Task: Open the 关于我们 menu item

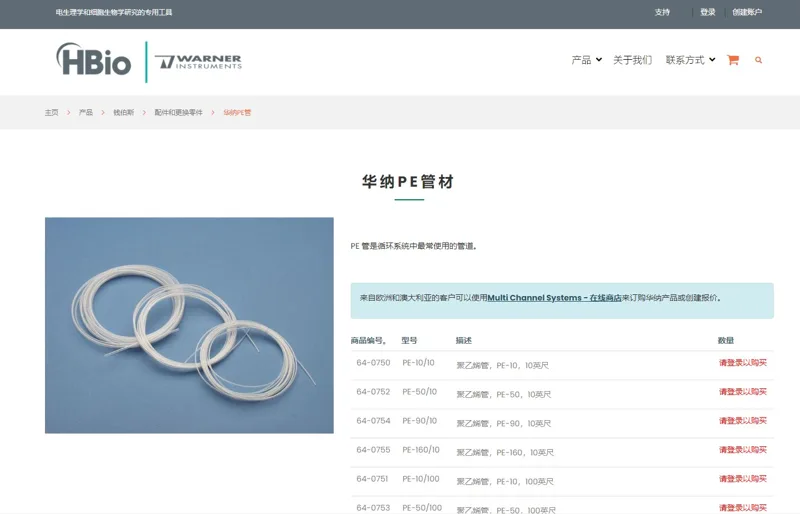Action: 633,60
